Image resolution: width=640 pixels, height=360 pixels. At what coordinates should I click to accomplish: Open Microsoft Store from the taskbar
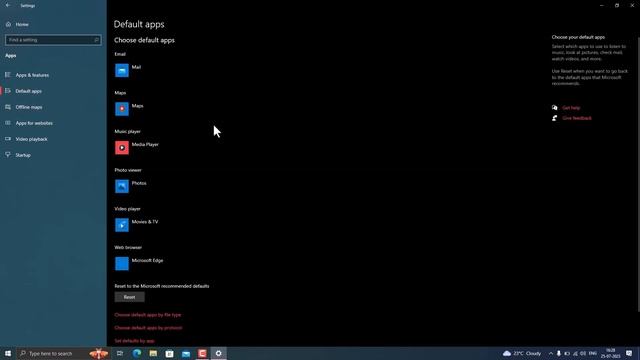[x=169, y=353]
